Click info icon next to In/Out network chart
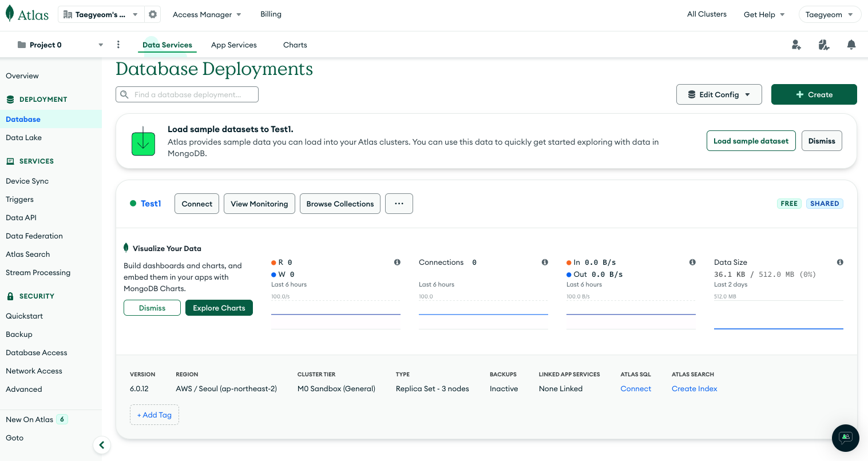Image resolution: width=868 pixels, height=461 pixels. (x=692, y=262)
